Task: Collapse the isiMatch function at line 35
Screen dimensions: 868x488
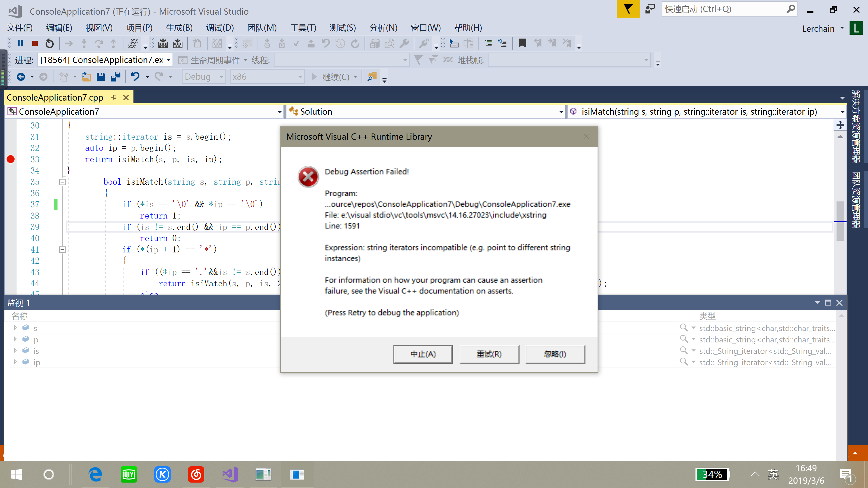Action: 62,182
